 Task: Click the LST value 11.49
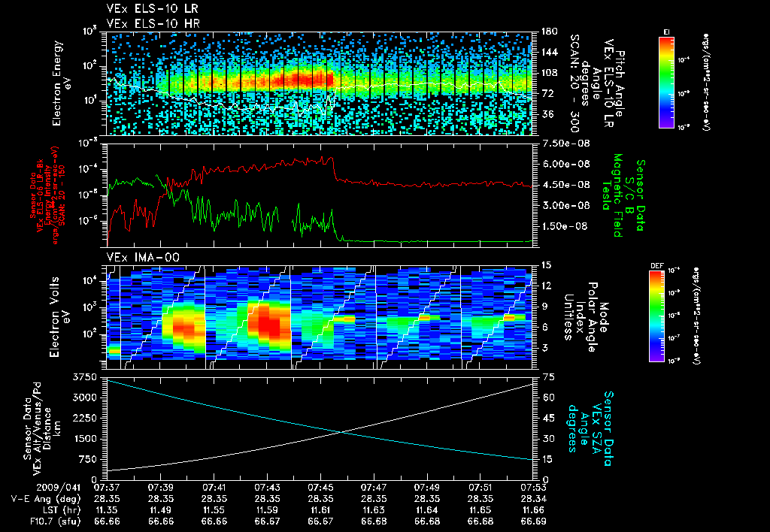161,510
